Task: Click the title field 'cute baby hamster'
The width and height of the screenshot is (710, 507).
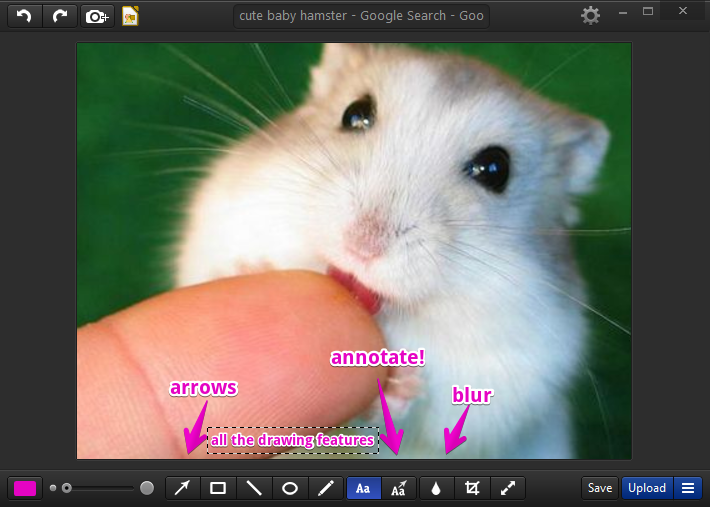Action: coord(361,16)
